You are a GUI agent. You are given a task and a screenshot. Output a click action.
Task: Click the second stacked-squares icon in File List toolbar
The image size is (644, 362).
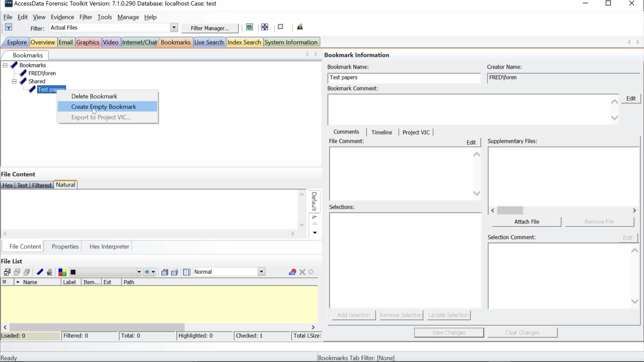point(17,272)
